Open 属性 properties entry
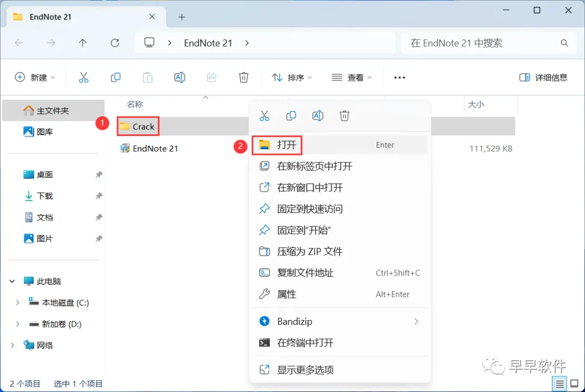Viewport: 585px width, 392px height. pos(339,295)
